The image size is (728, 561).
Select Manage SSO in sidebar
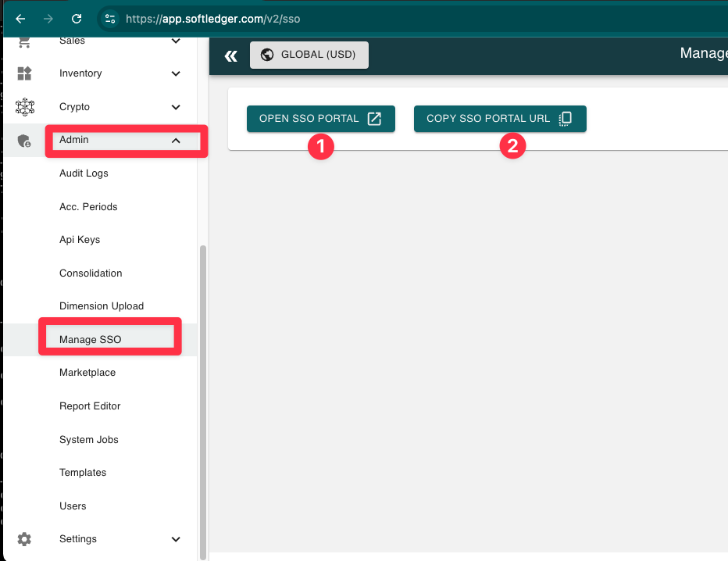point(91,340)
